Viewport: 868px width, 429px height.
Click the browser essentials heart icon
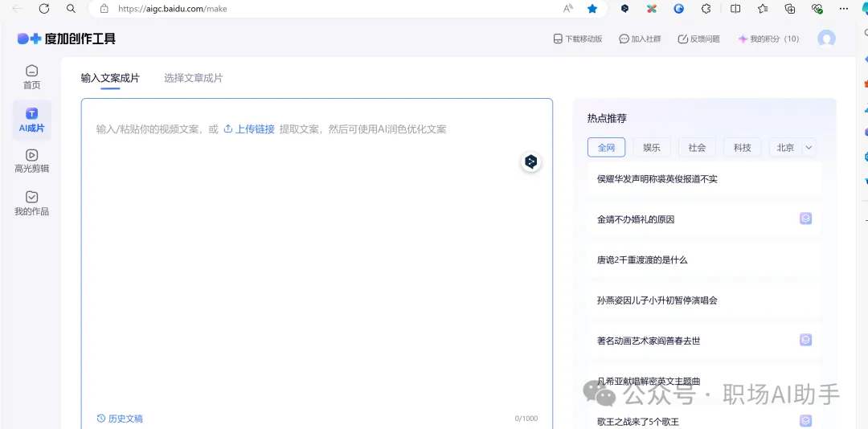pos(817,8)
